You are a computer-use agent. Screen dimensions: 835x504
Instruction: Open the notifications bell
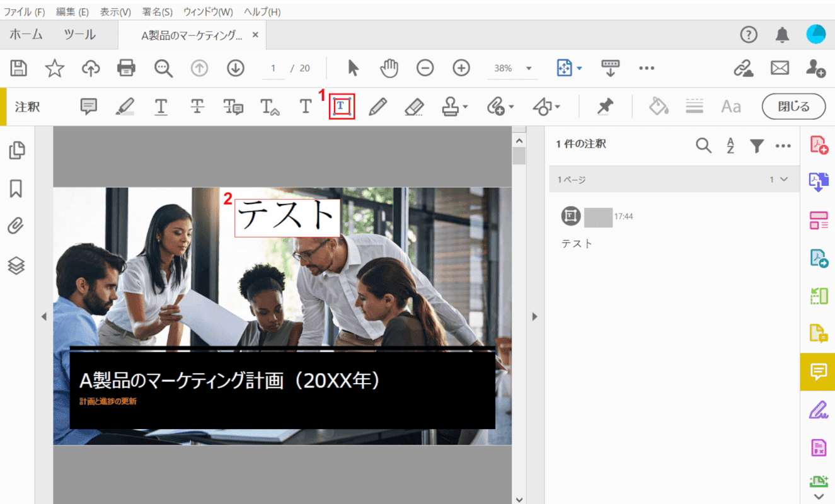pyautogui.click(x=782, y=35)
